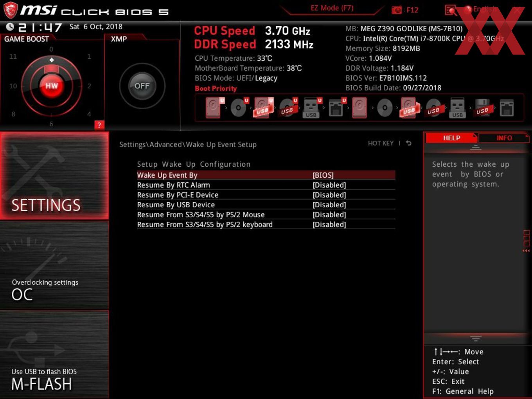Image resolution: width=532 pixels, height=399 pixels.
Task: Select Wake Up Event By row label
Action: click(167, 175)
